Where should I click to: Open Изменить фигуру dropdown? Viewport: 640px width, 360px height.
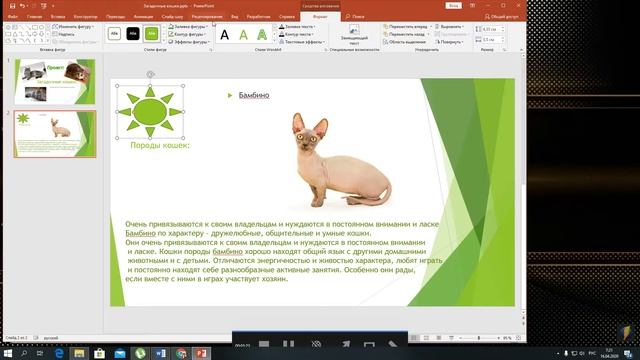tap(73, 27)
